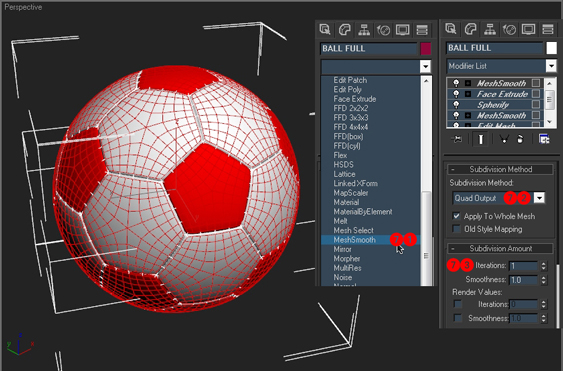Open the Hierarchy tab in left command panel
This screenshot has height=371, width=563.
pos(364,29)
